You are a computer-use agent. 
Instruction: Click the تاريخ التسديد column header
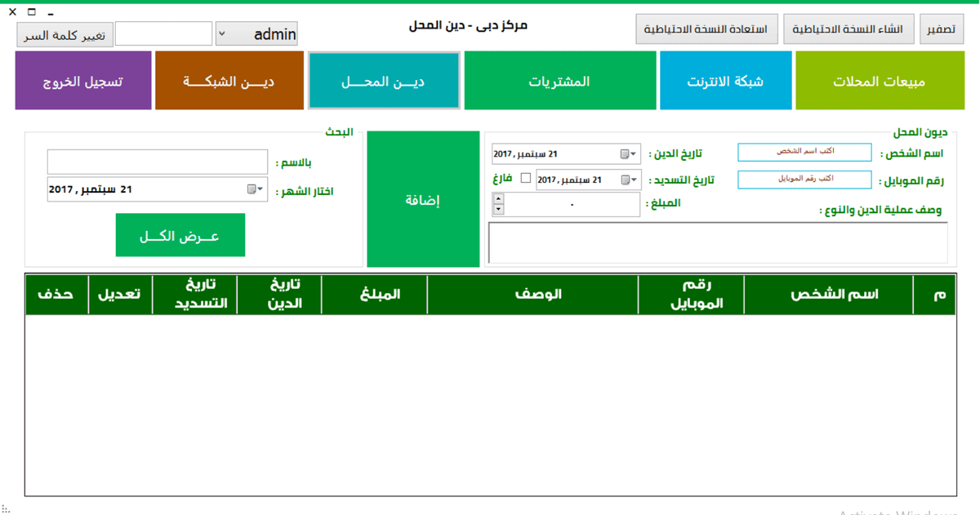point(195,295)
